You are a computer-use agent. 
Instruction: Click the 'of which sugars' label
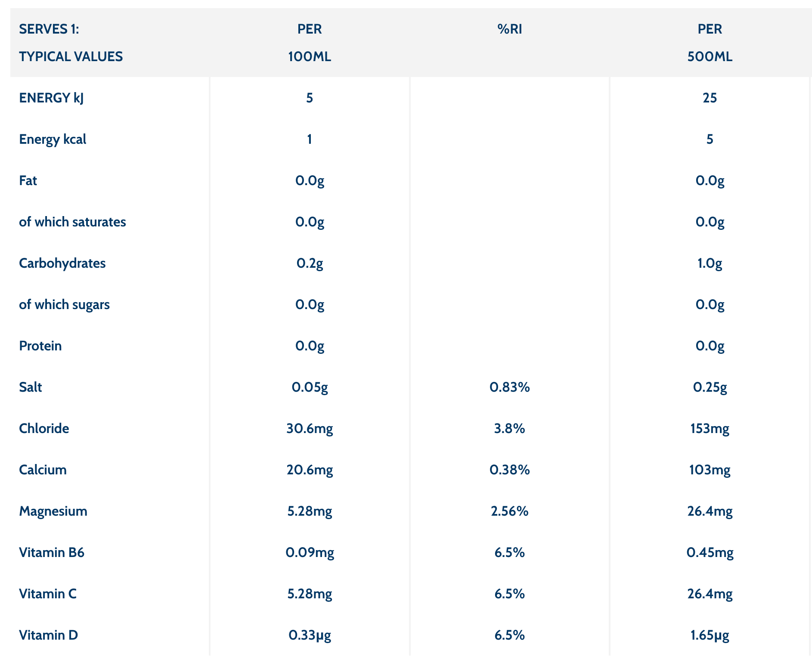coord(64,304)
